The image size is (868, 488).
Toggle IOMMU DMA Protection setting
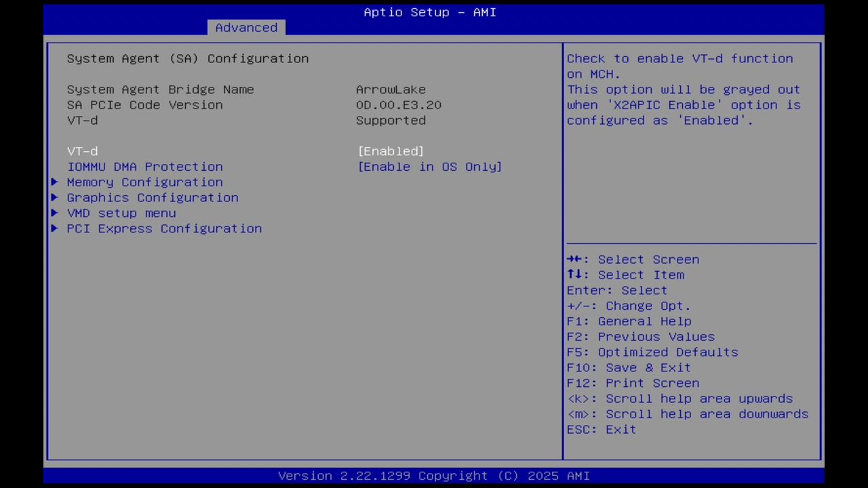429,167
